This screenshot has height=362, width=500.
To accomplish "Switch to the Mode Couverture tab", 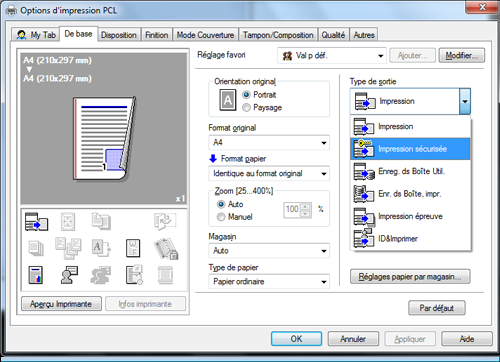I will (x=205, y=35).
